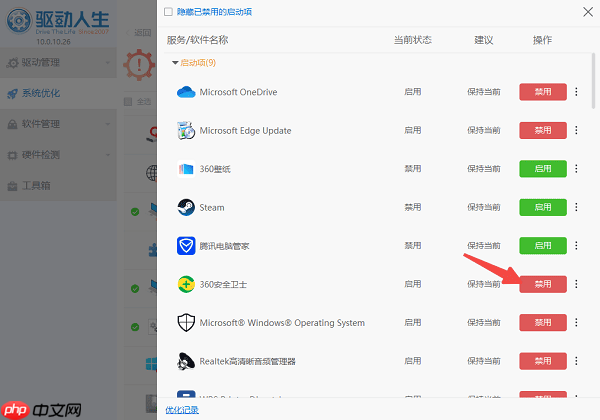Open the 优化记录 link
600x420 pixels.
(182, 410)
